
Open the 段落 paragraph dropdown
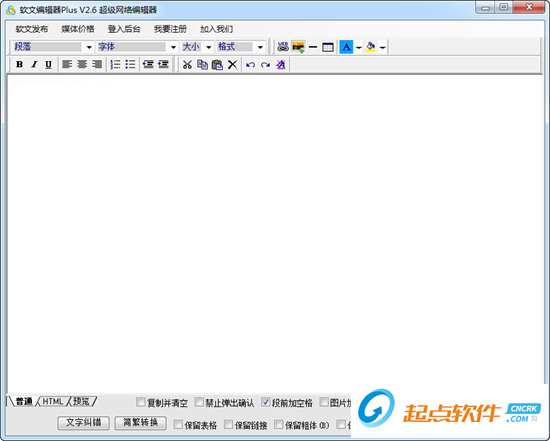(x=89, y=47)
